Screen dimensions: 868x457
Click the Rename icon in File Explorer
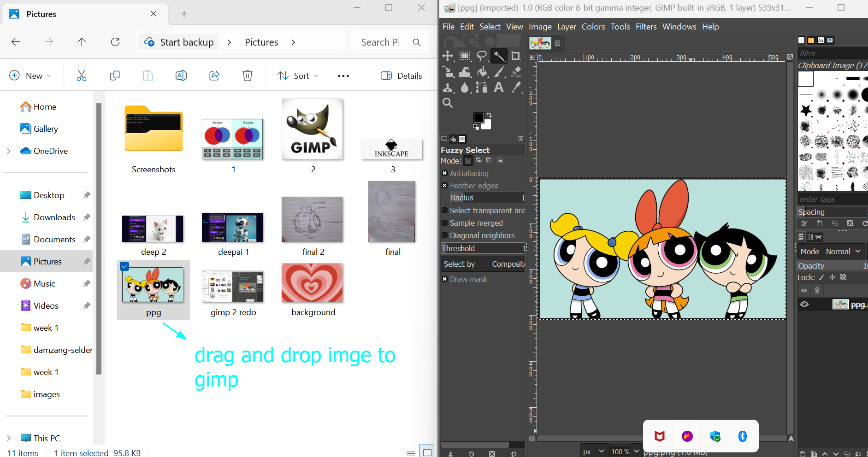tap(181, 76)
